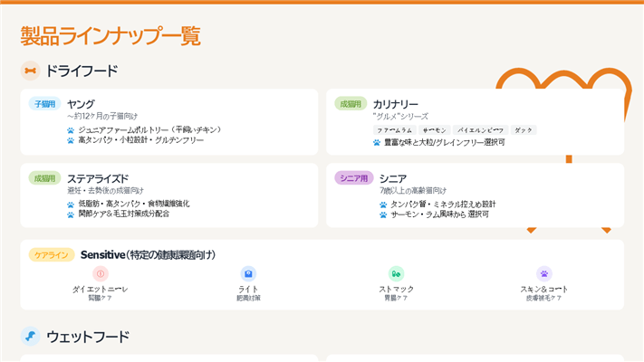Click the シニア用 badge

(353, 178)
